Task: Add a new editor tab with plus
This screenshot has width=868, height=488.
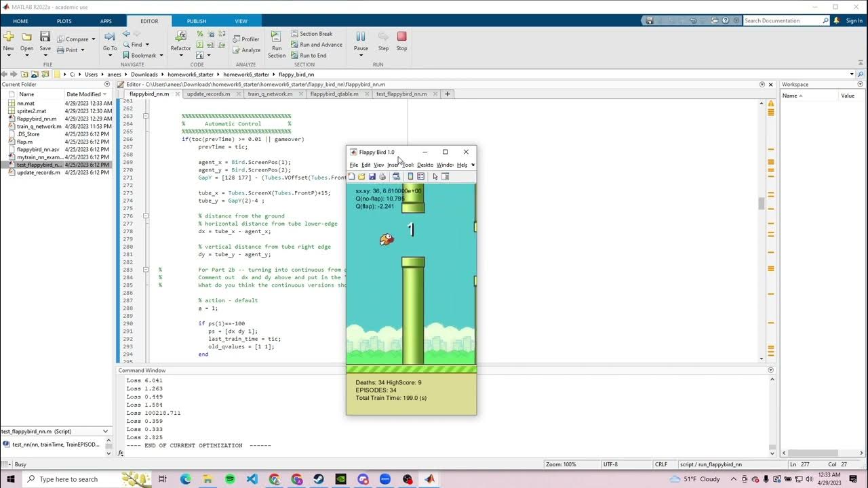Action: (447, 94)
